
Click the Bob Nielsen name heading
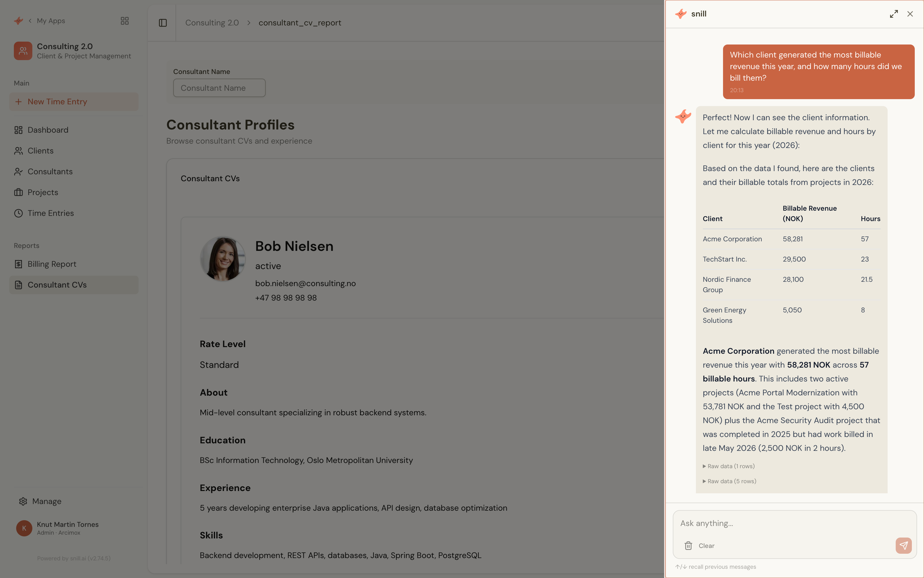point(294,246)
